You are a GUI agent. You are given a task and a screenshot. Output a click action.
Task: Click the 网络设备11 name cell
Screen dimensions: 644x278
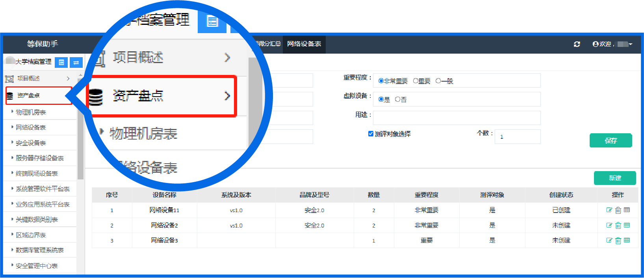point(164,210)
